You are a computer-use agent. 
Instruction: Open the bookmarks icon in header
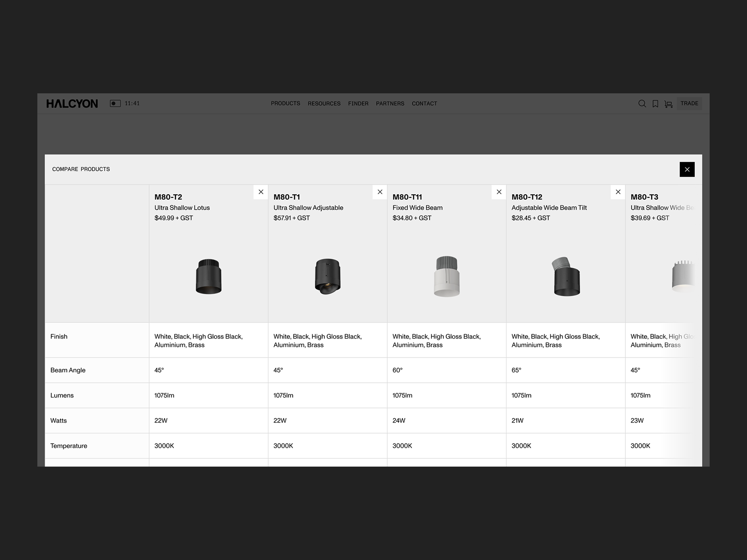pos(655,104)
